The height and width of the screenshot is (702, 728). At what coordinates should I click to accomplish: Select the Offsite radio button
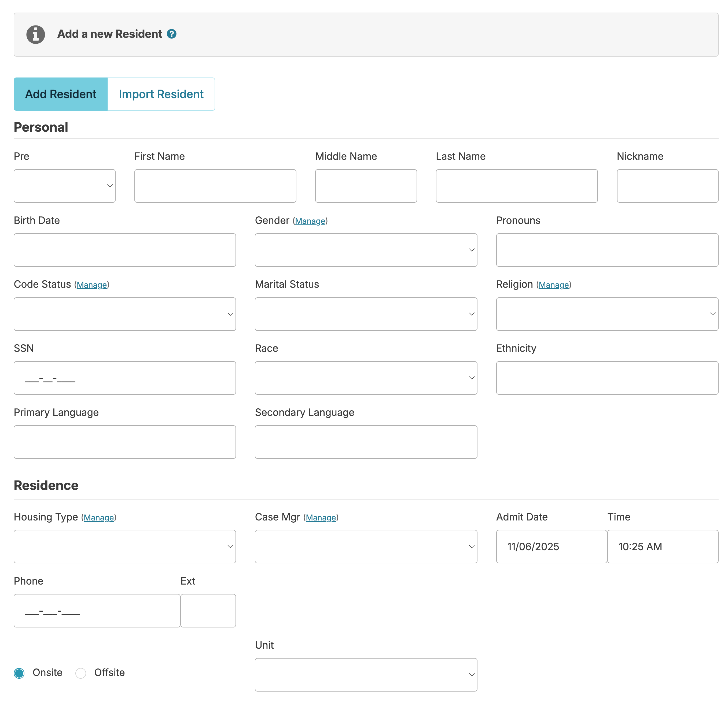80,673
